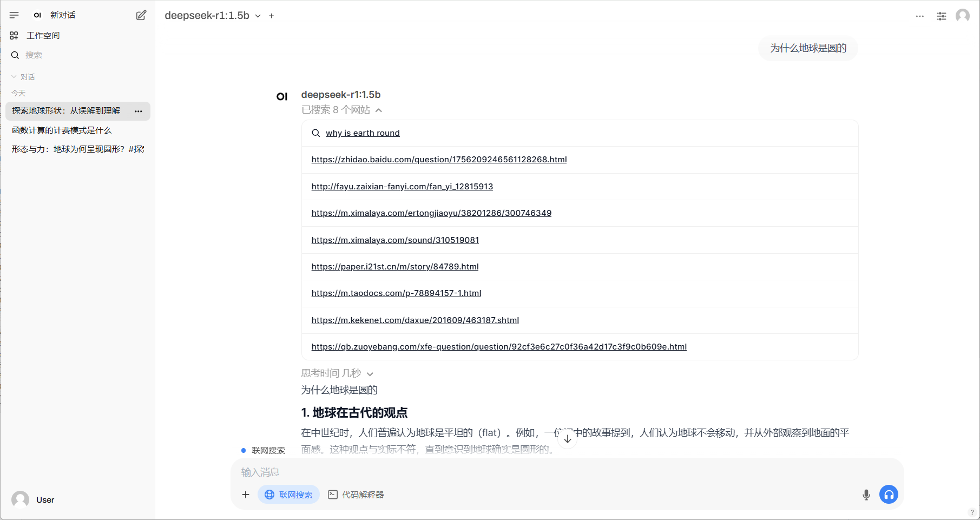Toggle the 联网搜索 web search button
Viewport: 980px width, 520px height.
[288, 495]
